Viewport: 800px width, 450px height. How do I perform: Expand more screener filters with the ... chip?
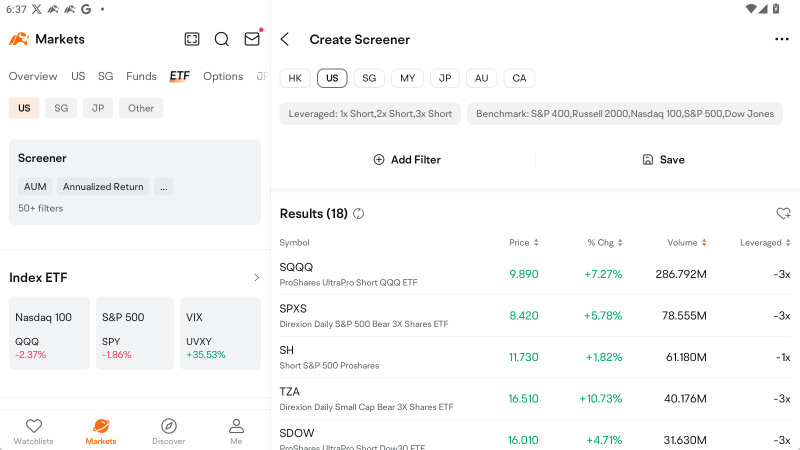(x=164, y=187)
